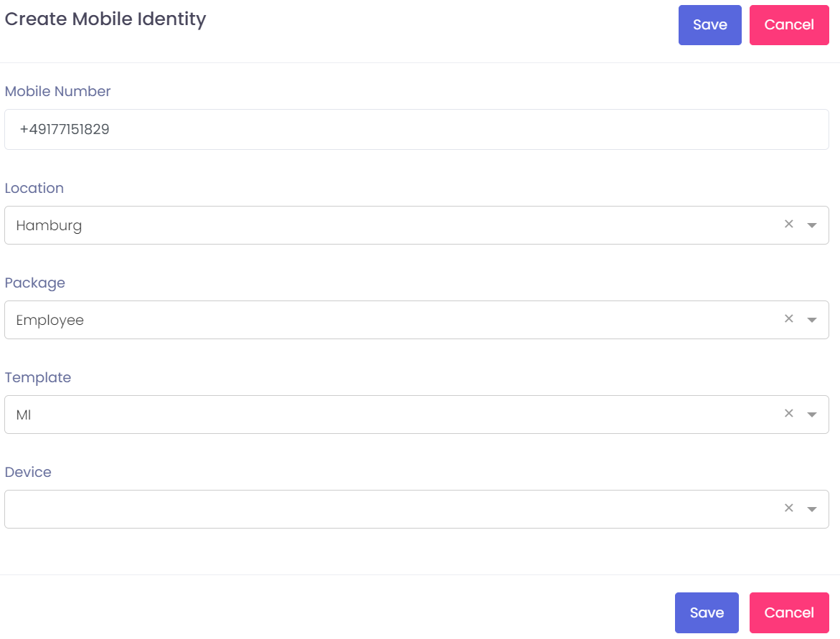The height and width of the screenshot is (639, 840).
Task: Click inside the empty Device select box
Action: point(387,509)
